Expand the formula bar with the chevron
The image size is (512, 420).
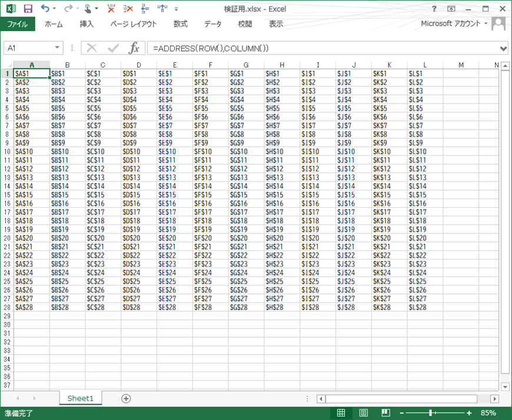[x=503, y=49]
